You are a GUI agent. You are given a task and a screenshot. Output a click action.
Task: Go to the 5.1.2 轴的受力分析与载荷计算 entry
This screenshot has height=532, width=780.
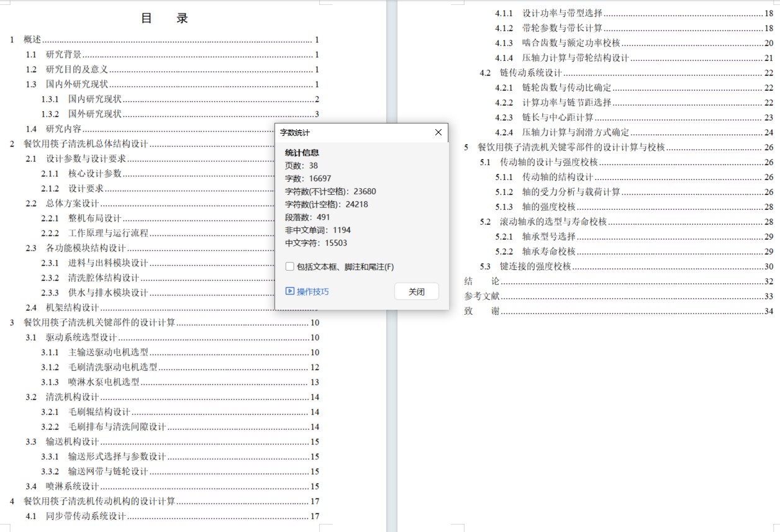634,192
